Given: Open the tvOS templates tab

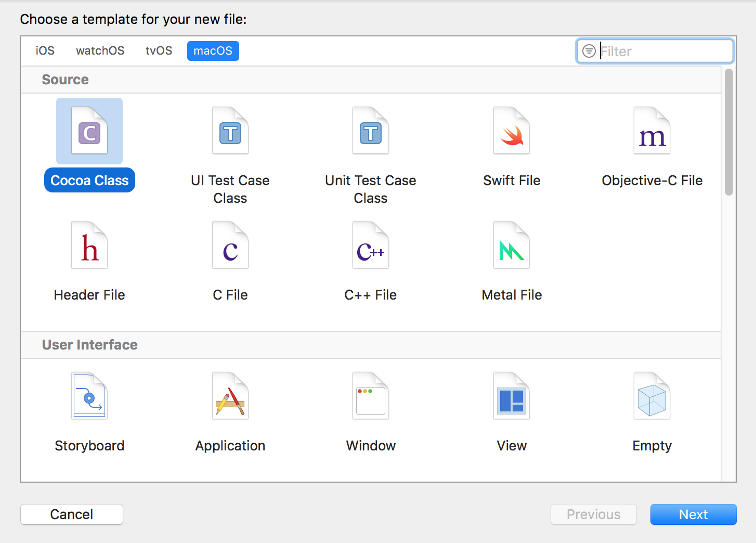Looking at the screenshot, I should click(159, 51).
